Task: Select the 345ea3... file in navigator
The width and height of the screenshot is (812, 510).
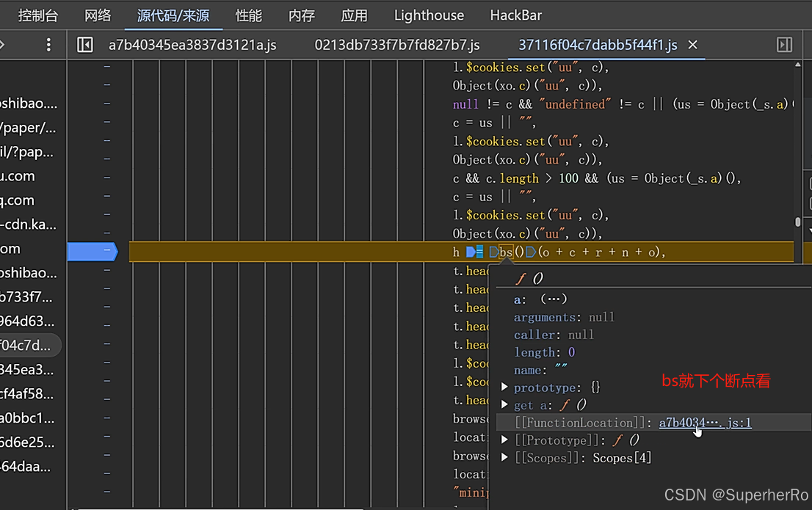Action: 26,370
